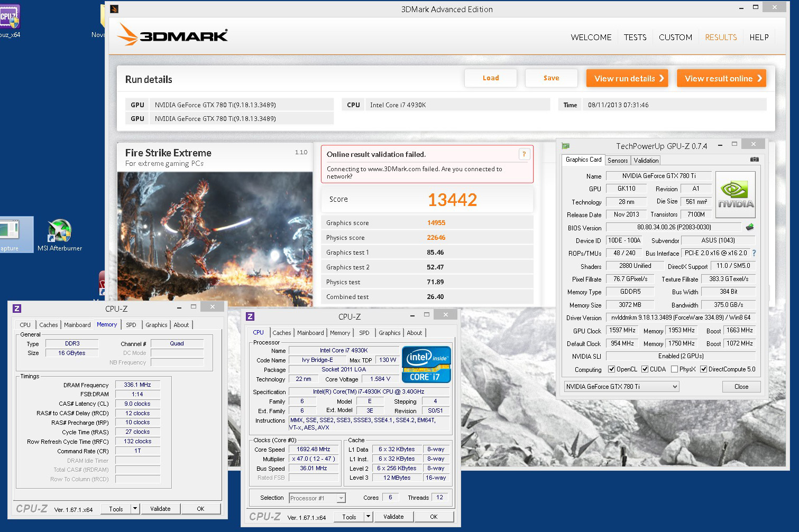Click OK in the CPU-Z processor window

(434, 517)
